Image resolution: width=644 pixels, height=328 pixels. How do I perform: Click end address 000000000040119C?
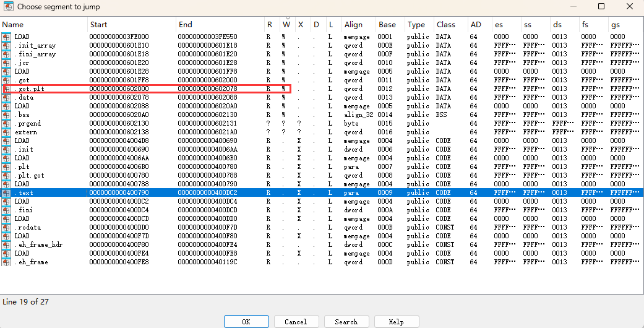tap(207, 262)
